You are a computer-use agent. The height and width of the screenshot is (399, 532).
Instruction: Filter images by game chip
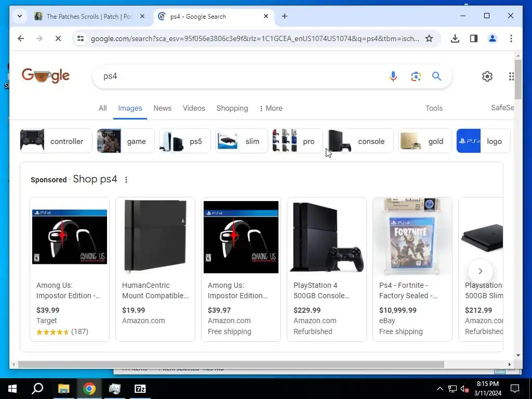coord(126,141)
